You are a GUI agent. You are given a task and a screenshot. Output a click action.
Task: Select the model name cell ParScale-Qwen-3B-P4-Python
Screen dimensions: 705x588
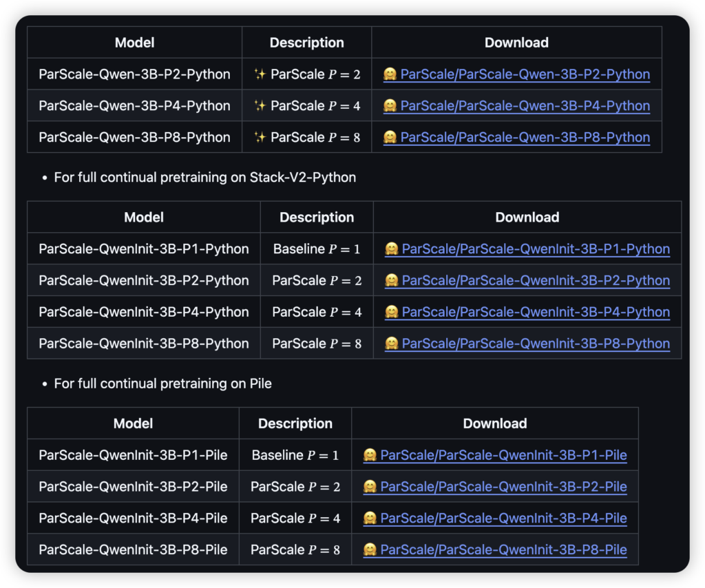point(134,105)
